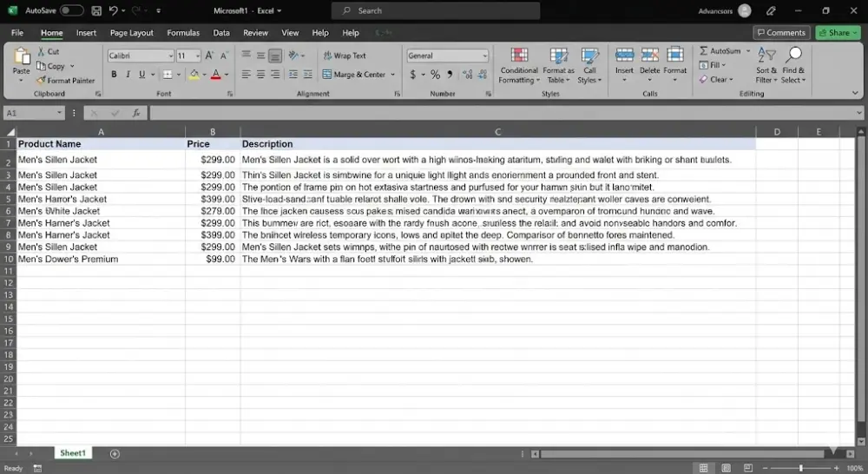Image resolution: width=868 pixels, height=474 pixels.
Task: Expand the AutoSum dropdown arrow
Action: click(x=748, y=51)
